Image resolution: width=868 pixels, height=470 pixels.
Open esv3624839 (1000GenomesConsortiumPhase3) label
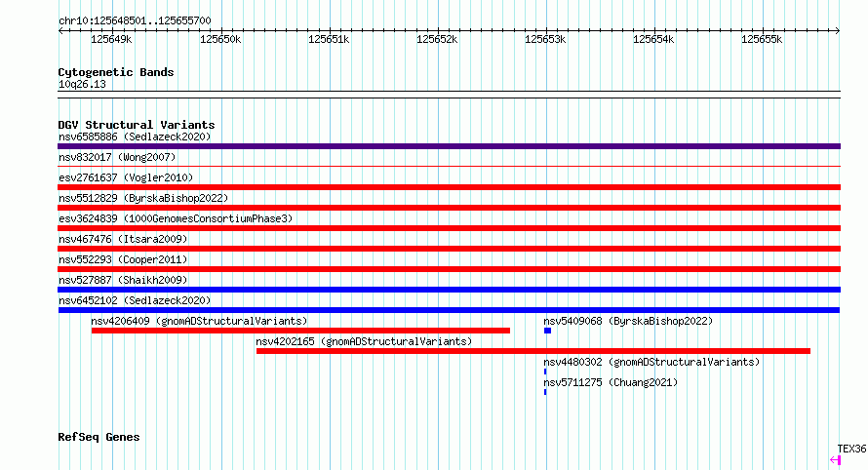coord(176,218)
